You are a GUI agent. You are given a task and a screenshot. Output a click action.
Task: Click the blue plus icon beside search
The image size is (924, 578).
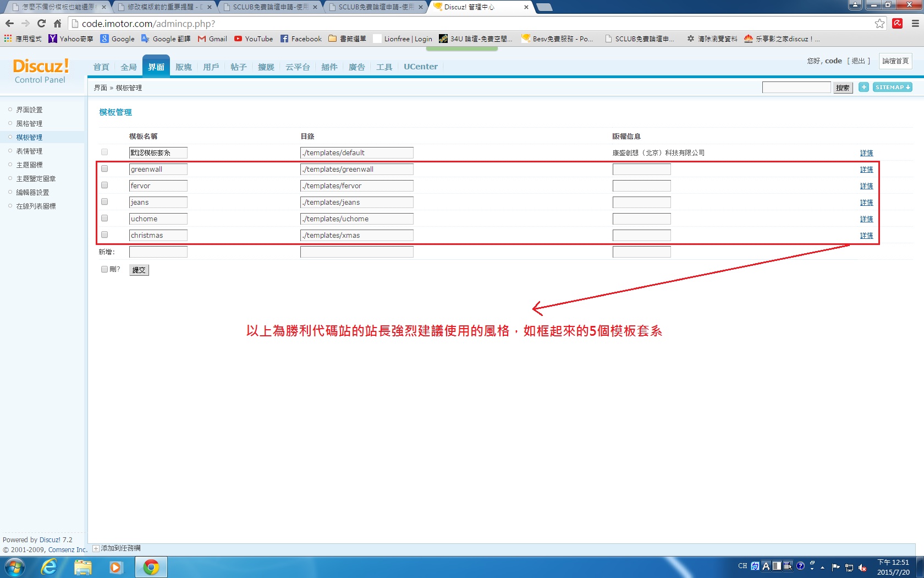864,87
